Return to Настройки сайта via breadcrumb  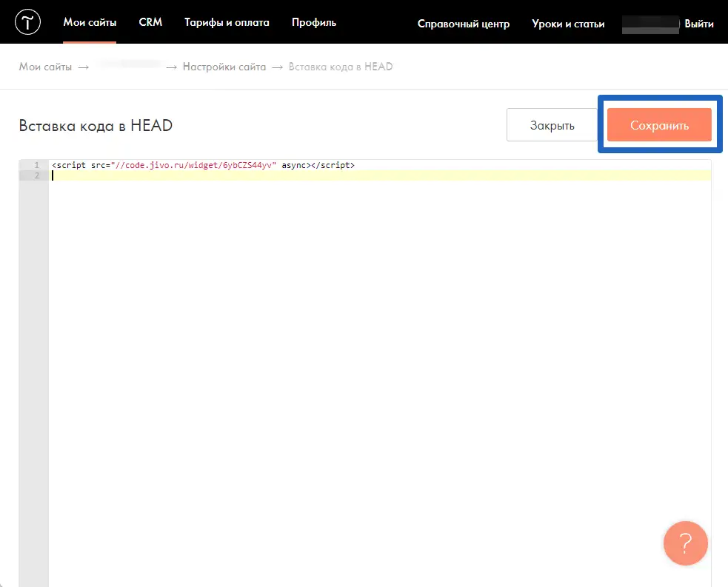pos(224,67)
